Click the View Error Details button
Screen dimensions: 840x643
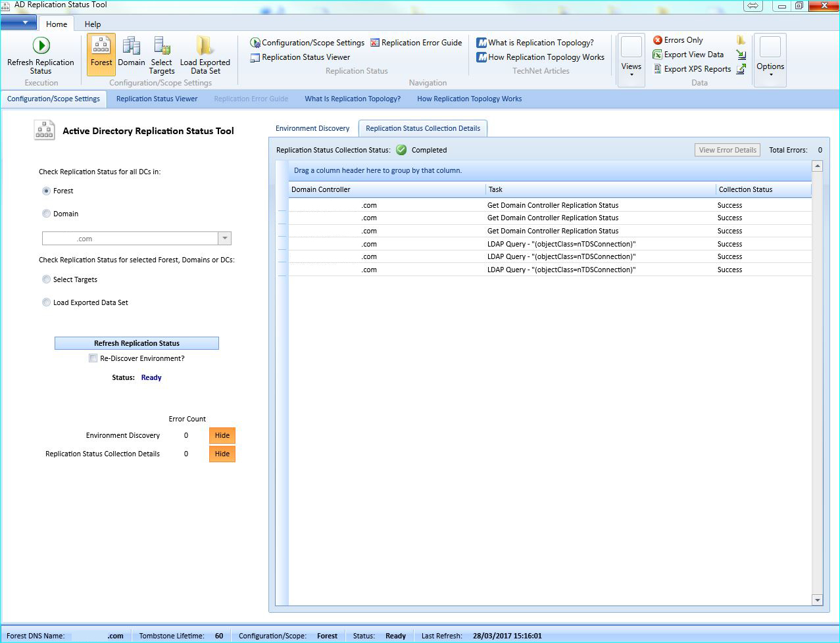tap(728, 150)
